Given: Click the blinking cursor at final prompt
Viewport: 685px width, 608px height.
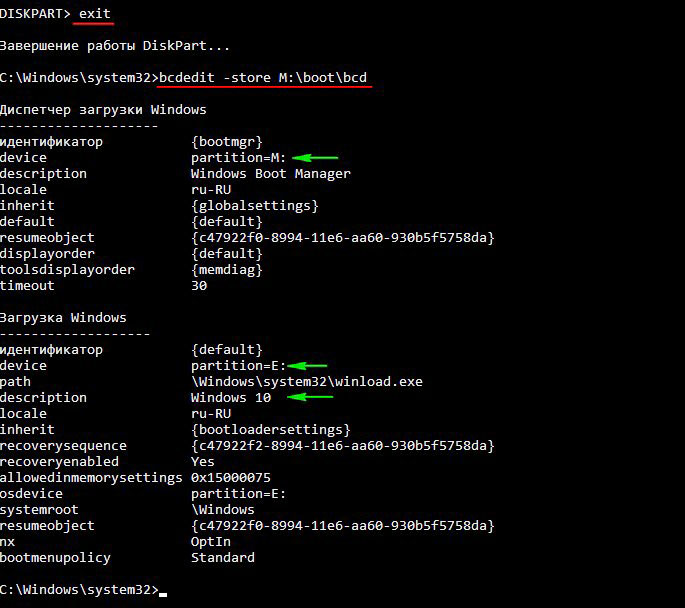Looking at the screenshot, I should 163,594.
